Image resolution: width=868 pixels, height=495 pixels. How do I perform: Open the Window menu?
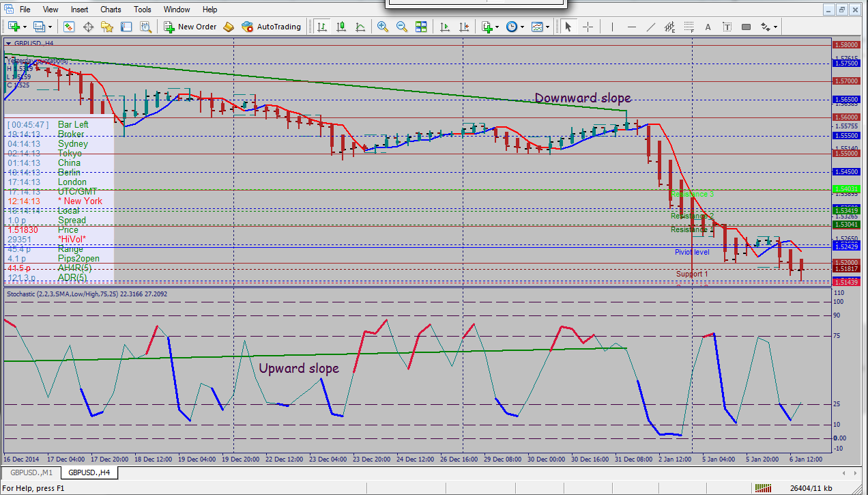[x=177, y=10]
